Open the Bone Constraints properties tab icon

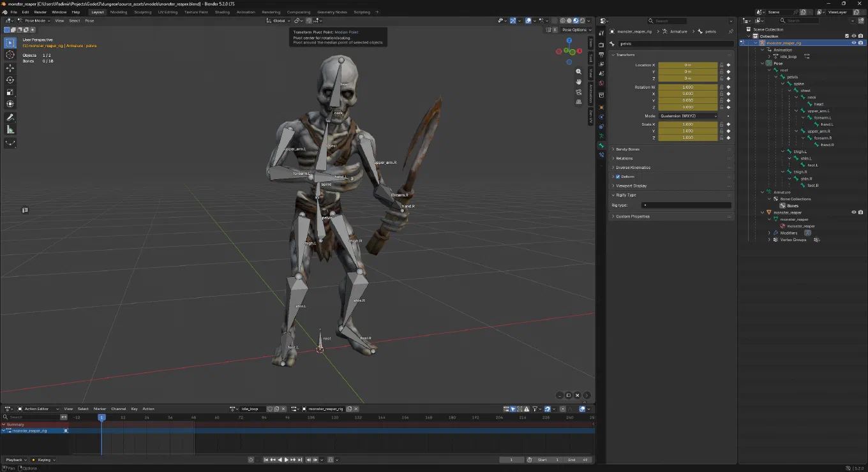(x=601, y=155)
